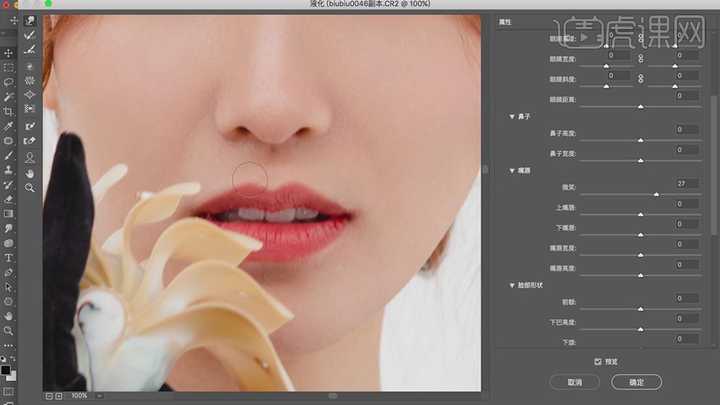The image size is (720, 405).
Task: Select the Type tool
Action: 8,258
